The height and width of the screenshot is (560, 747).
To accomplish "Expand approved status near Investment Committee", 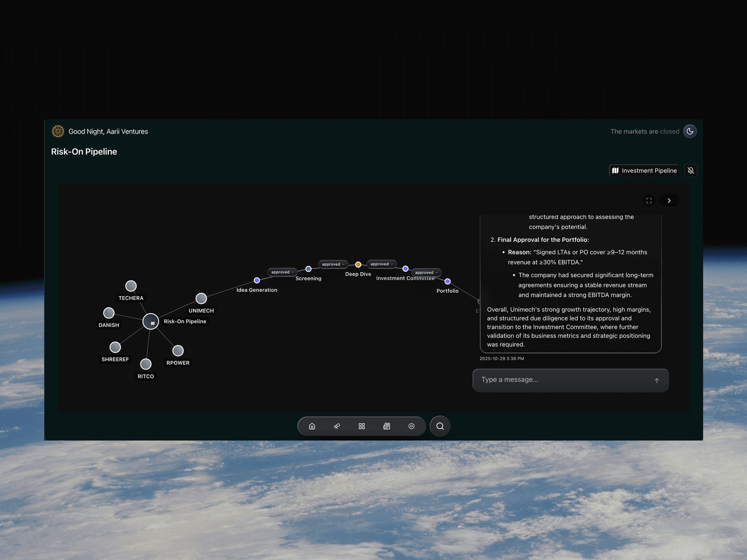I will [426, 272].
